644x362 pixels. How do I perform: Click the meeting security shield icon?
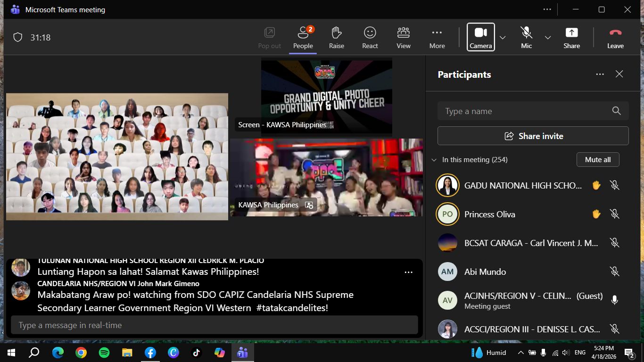coord(18,37)
